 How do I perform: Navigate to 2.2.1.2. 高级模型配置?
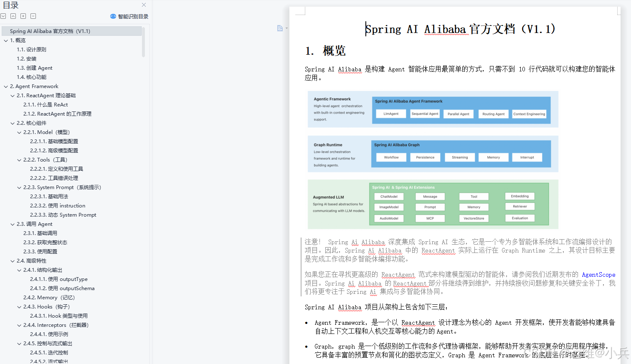(54, 151)
